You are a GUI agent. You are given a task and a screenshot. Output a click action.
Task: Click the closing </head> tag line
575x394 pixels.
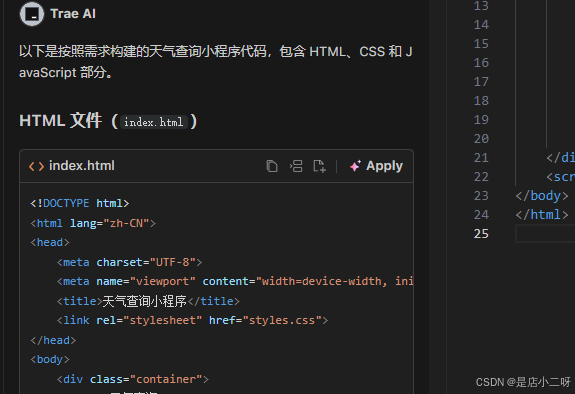53,340
